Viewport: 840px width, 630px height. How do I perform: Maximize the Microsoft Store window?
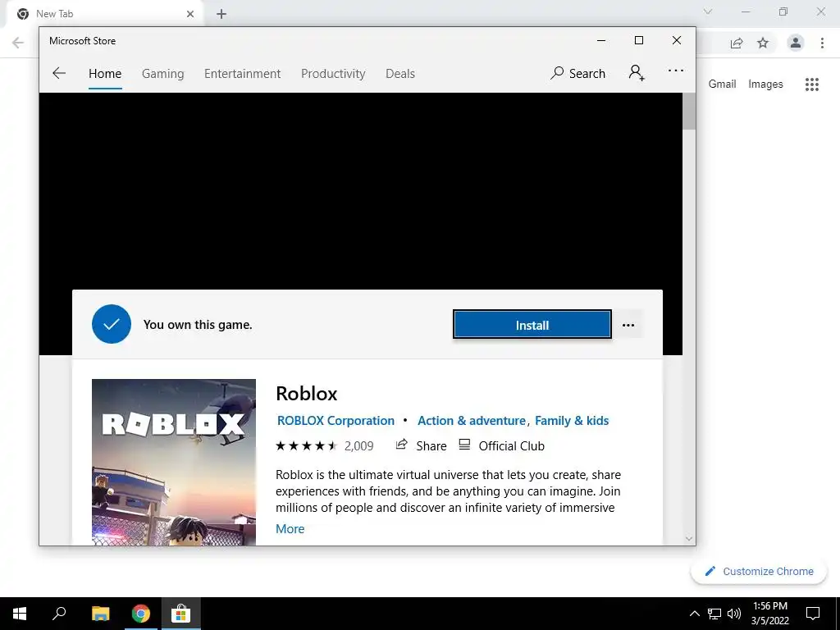pyautogui.click(x=638, y=40)
